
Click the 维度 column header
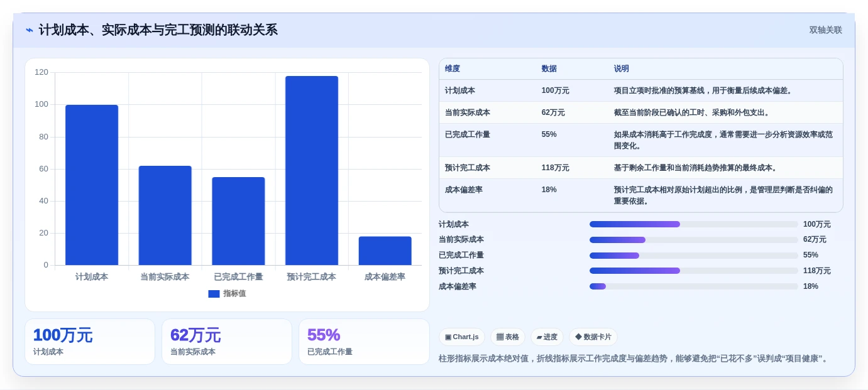click(x=453, y=69)
